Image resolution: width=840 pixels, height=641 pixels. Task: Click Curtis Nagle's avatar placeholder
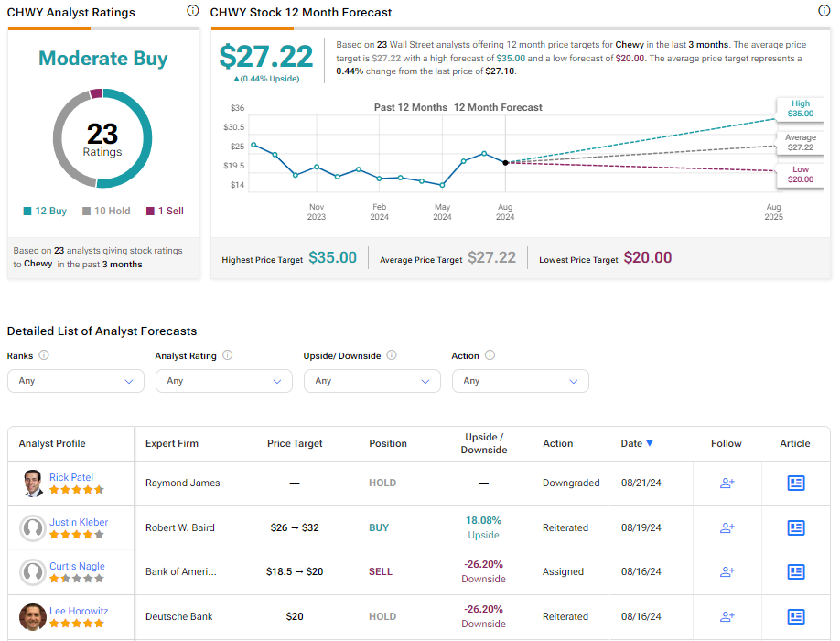[x=33, y=571]
